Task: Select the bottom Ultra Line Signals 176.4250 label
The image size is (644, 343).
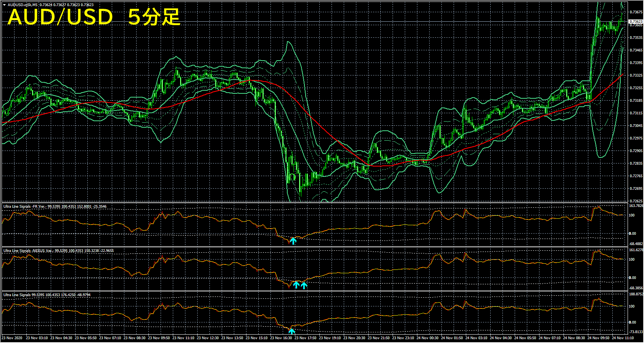Action: point(47,295)
